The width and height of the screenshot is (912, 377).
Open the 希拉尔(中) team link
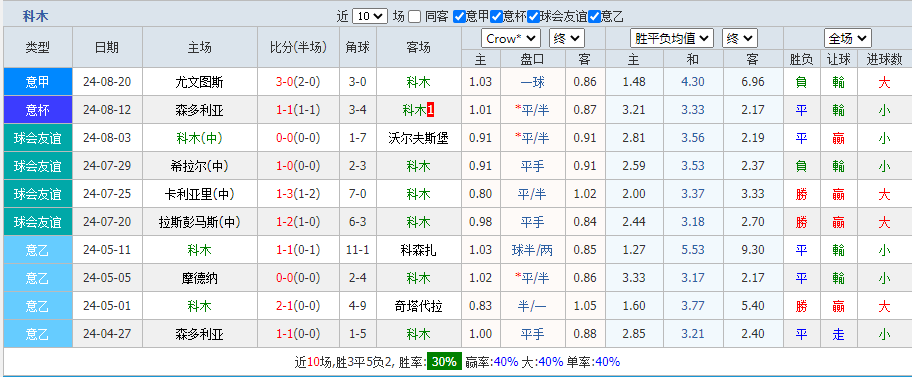pyautogui.click(x=200, y=166)
